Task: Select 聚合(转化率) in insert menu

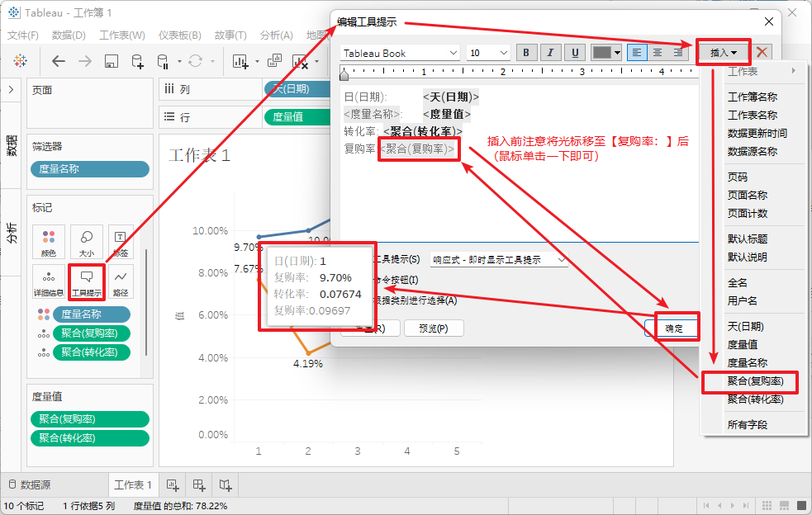Action: (x=755, y=399)
